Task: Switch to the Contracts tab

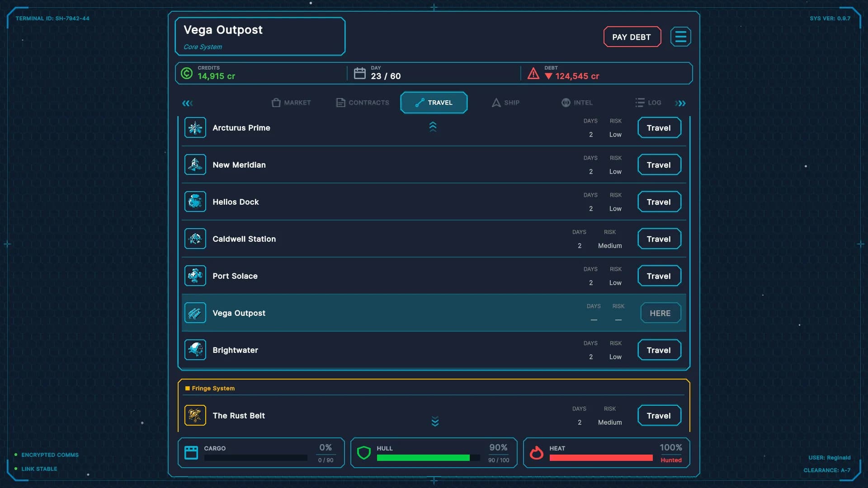Action: point(363,103)
